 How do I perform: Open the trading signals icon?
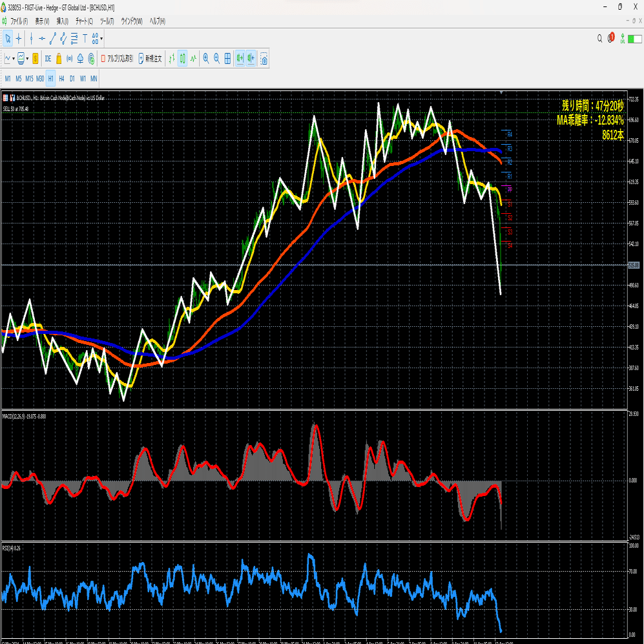coord(69,59)
